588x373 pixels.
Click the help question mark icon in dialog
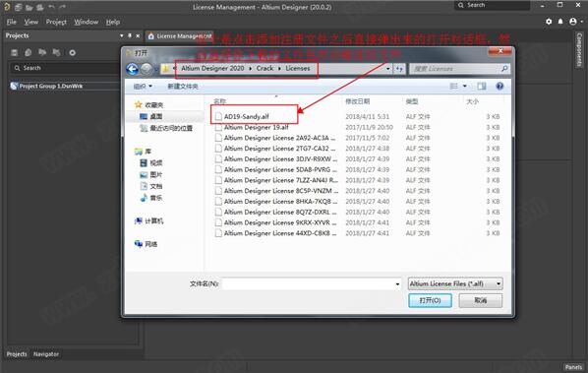click(500, 87)
